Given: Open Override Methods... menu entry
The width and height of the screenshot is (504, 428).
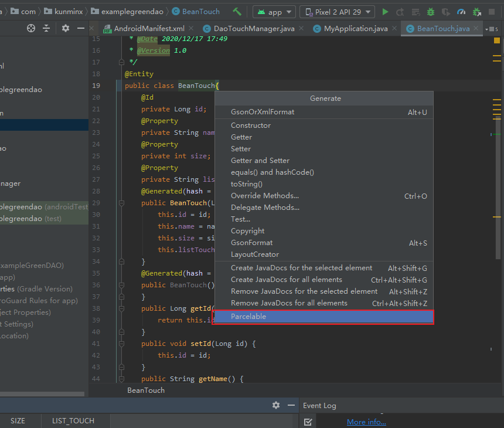Looking at the screenshot, I should [324, 196].
